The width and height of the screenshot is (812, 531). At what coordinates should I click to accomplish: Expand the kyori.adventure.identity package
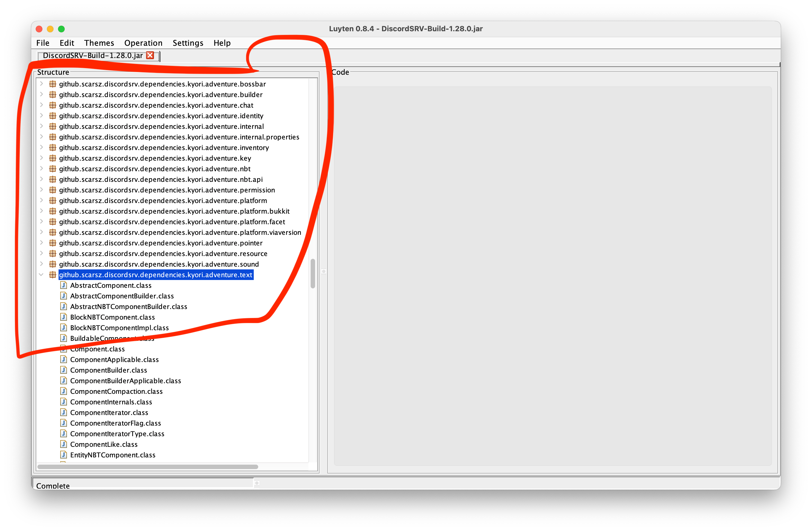41,115
